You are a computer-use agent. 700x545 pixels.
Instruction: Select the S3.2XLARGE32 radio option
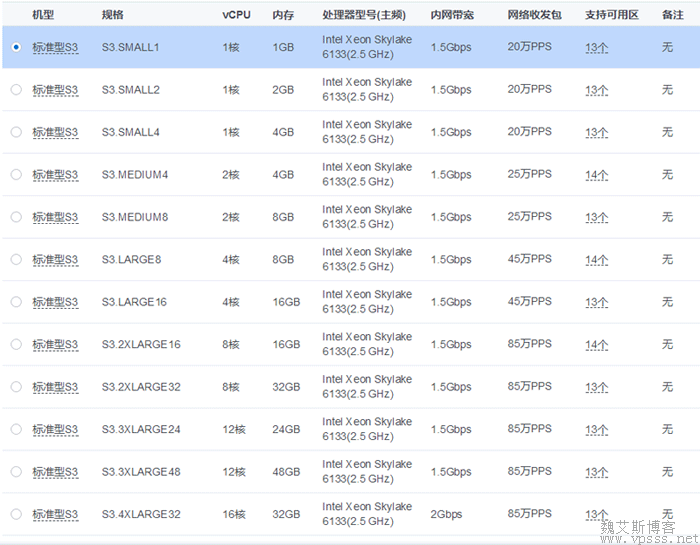point(16,387)
